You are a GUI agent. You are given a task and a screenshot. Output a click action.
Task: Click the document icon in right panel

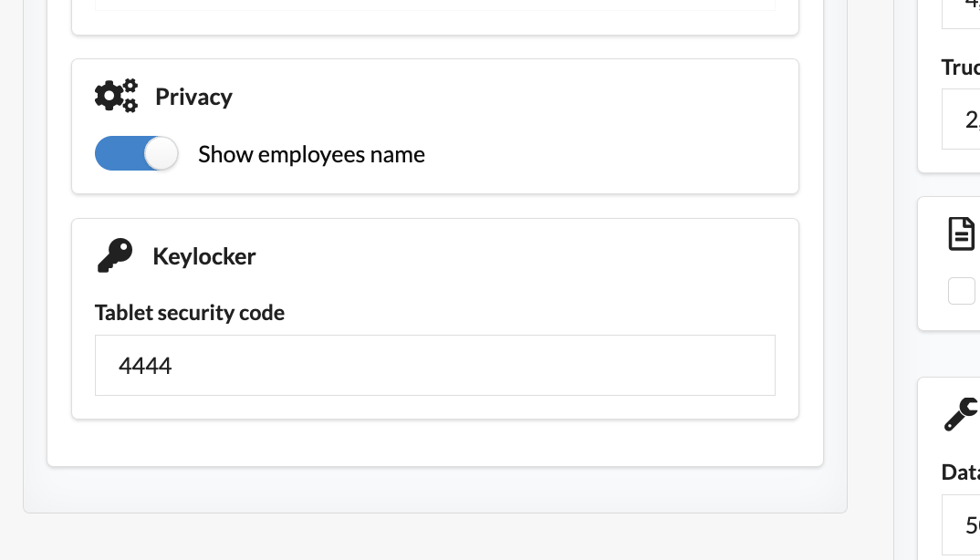click(x=962, y=233)
